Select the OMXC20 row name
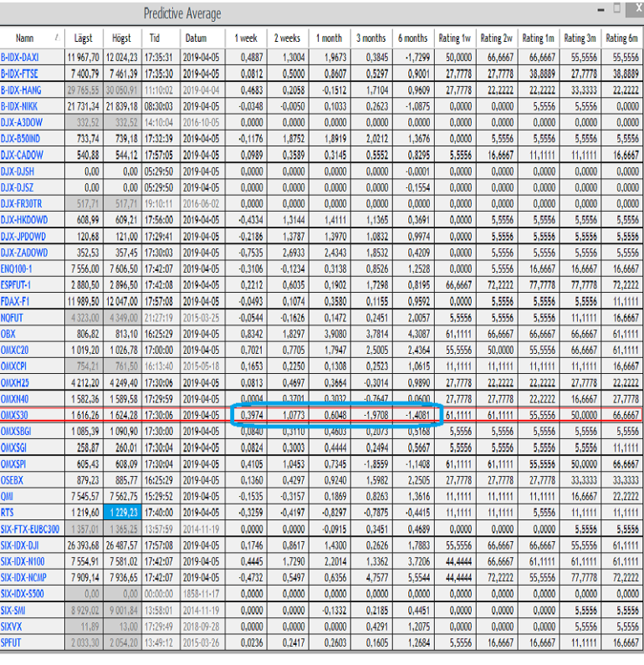Screen dimensions: 644x665 pos(14,350)
